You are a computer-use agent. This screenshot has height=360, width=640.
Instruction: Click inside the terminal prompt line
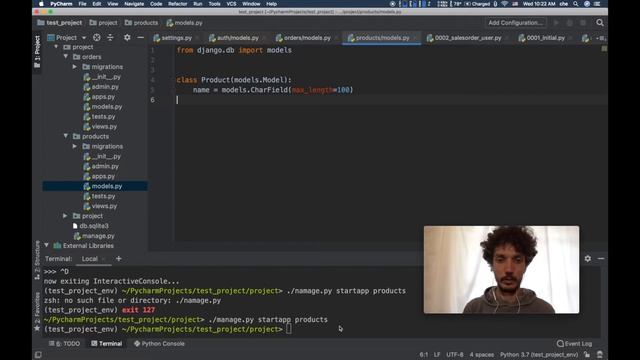[x=289, y=329]
